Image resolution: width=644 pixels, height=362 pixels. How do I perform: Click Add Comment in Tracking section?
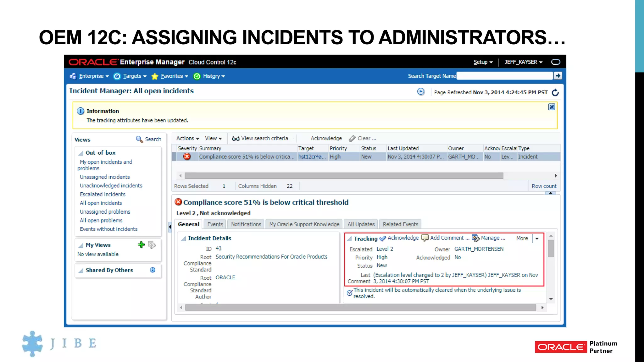445,238
